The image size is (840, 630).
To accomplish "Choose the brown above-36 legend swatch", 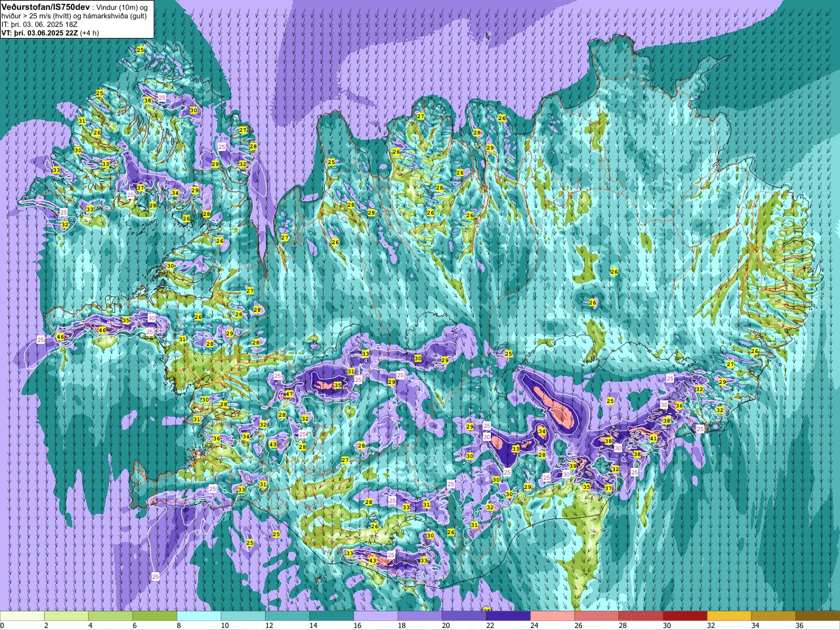I will coord(818,616).
